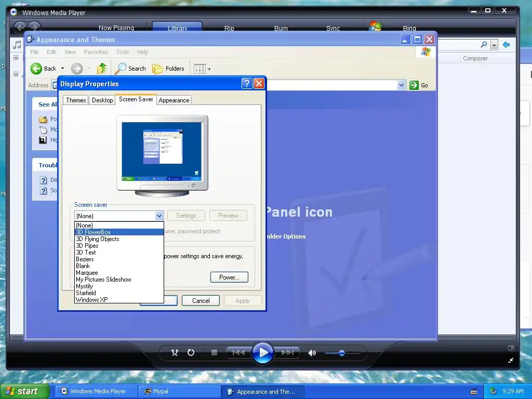Viewport: 532px width, 399px height.
Task: Click the Power... button
Action: click(x=229, y=277)
